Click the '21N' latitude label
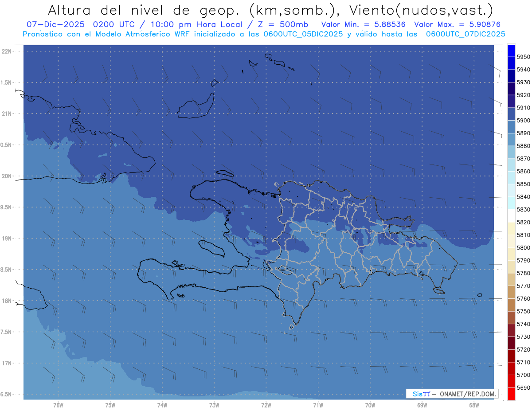Viewport: 532px width, 411px height. click(7, 114)
